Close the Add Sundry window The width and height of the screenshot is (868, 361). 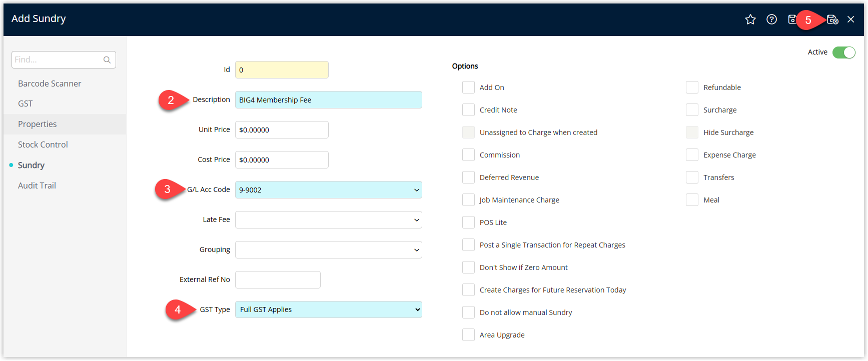851,19
